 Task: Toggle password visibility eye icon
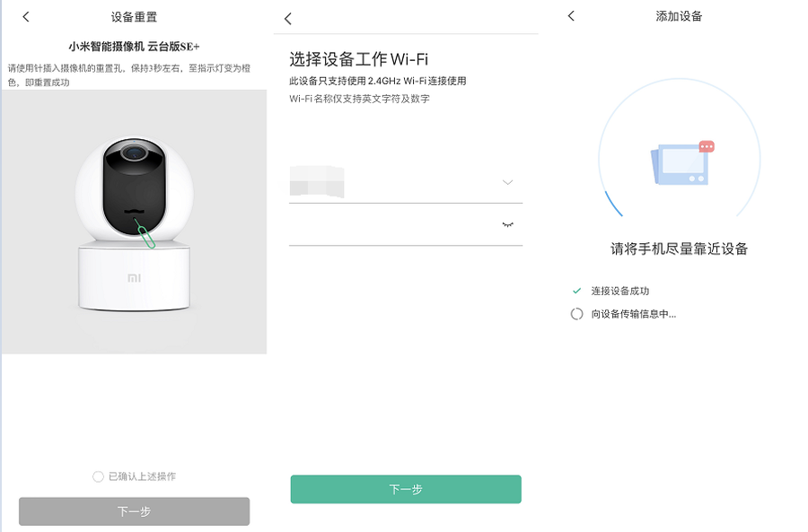click(x=508, y=224)
